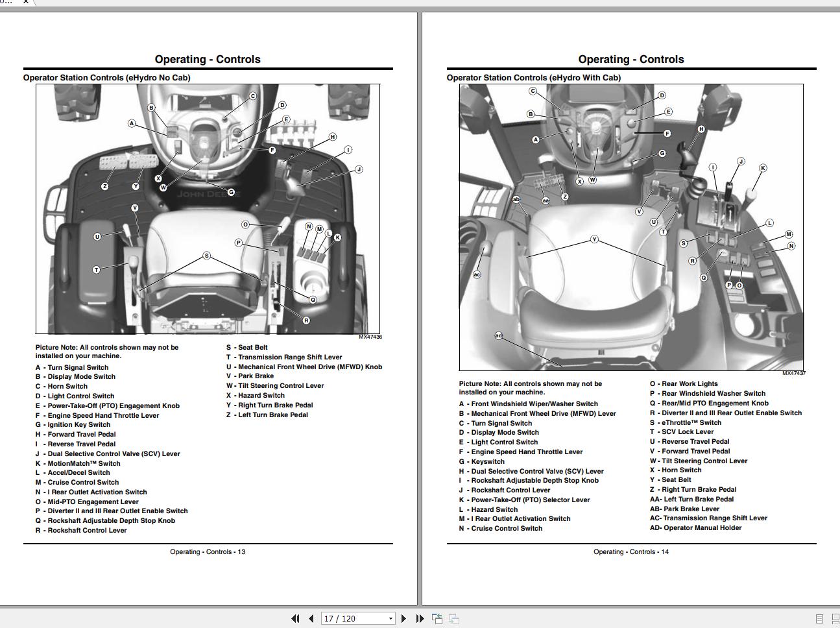The height and width of the screenshot is (628, 840).
Task: Select 'G - Keyswitch' legend entry
Action: (482, 462)
